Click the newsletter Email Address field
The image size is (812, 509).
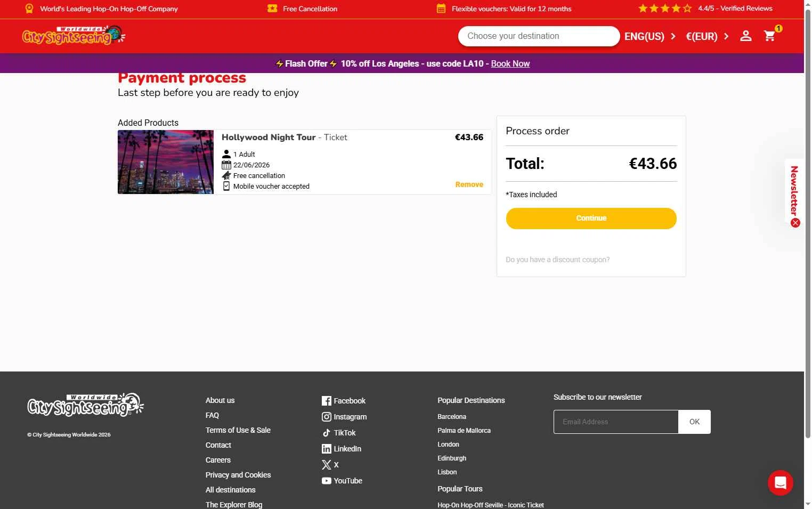click(616, 422)
